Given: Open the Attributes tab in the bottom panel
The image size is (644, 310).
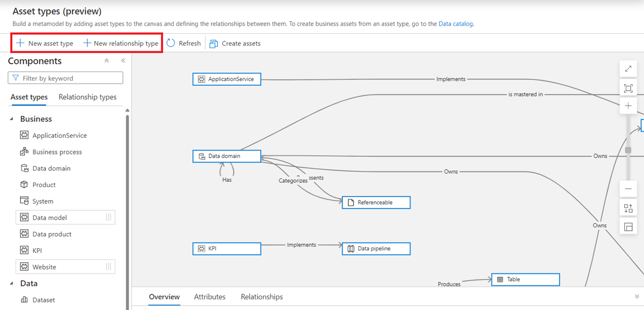Looking at the screenshot, I should click(x=210, y=297).
